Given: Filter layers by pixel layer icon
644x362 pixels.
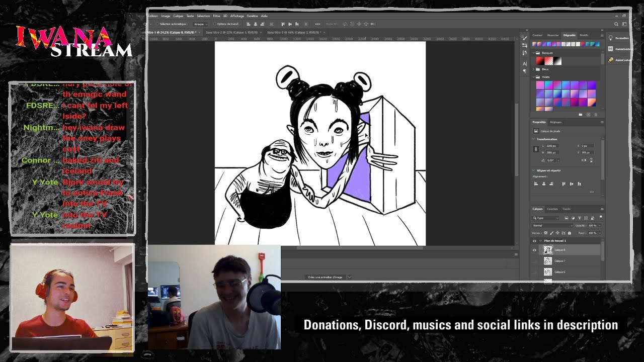Looking at the screenshot, I should 567,218.
